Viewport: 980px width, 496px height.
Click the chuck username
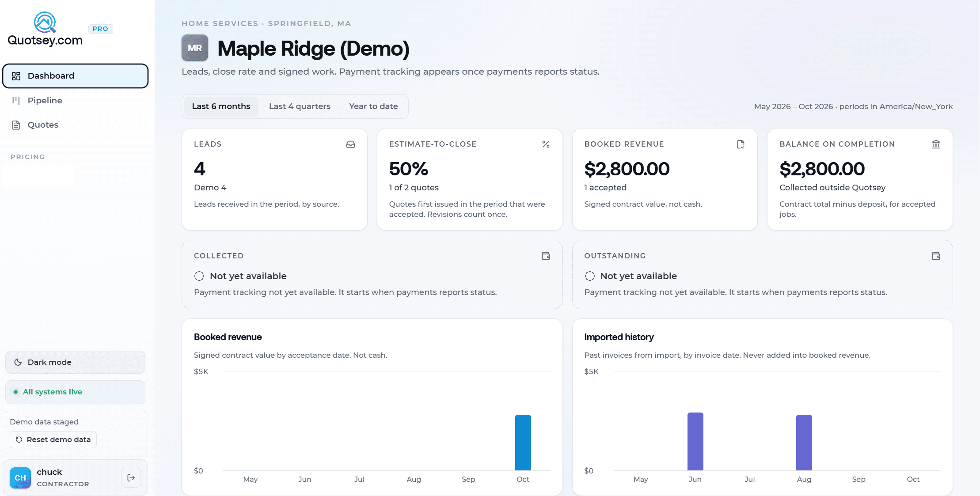click(49, 472)
